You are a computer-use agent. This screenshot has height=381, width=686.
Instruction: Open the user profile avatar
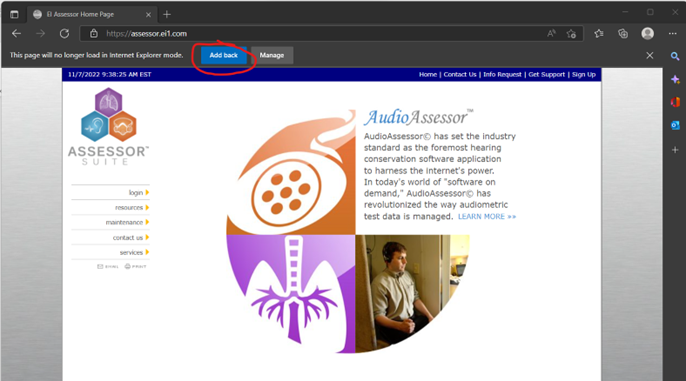pos(648,34)
